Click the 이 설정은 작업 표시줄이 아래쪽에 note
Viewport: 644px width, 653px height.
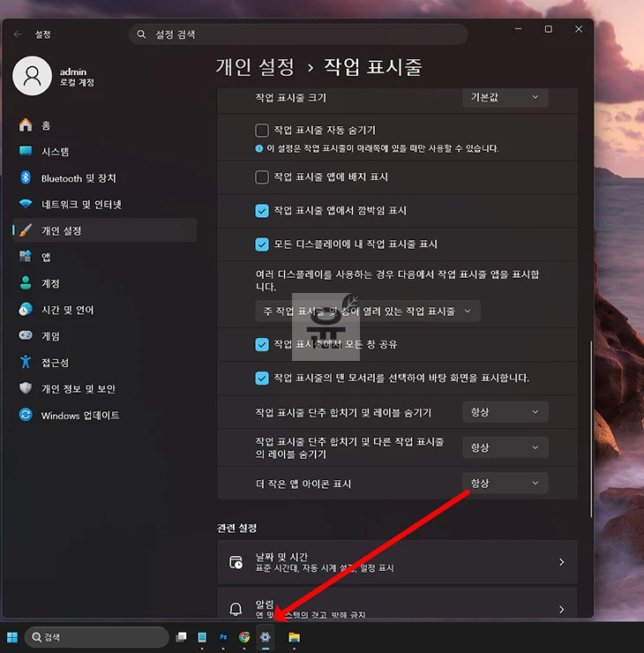click(382, 148)
